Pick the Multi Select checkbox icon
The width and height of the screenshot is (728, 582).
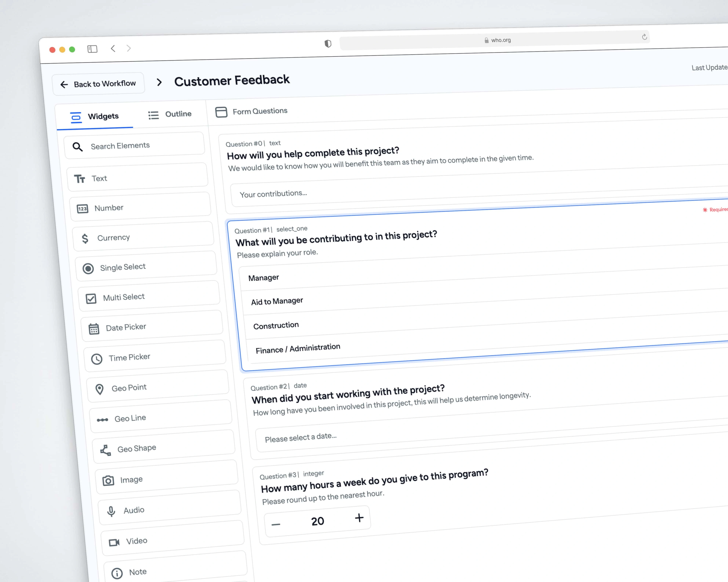91,299
